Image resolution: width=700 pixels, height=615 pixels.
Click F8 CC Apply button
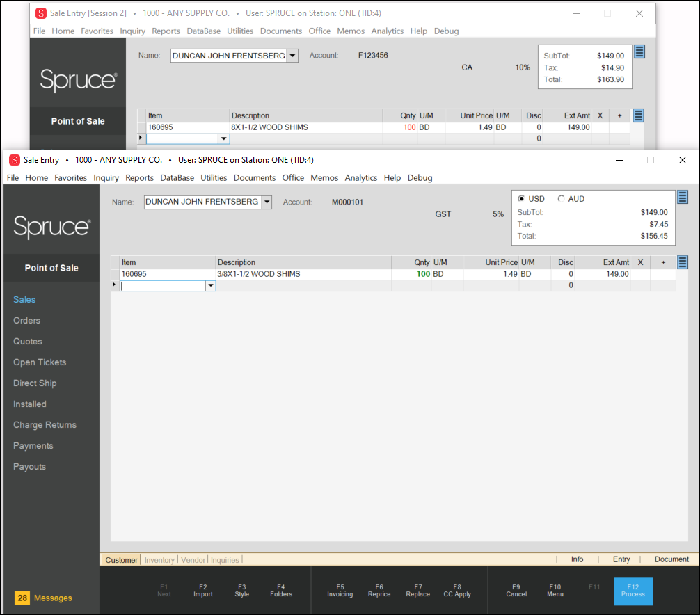point(457,591)
